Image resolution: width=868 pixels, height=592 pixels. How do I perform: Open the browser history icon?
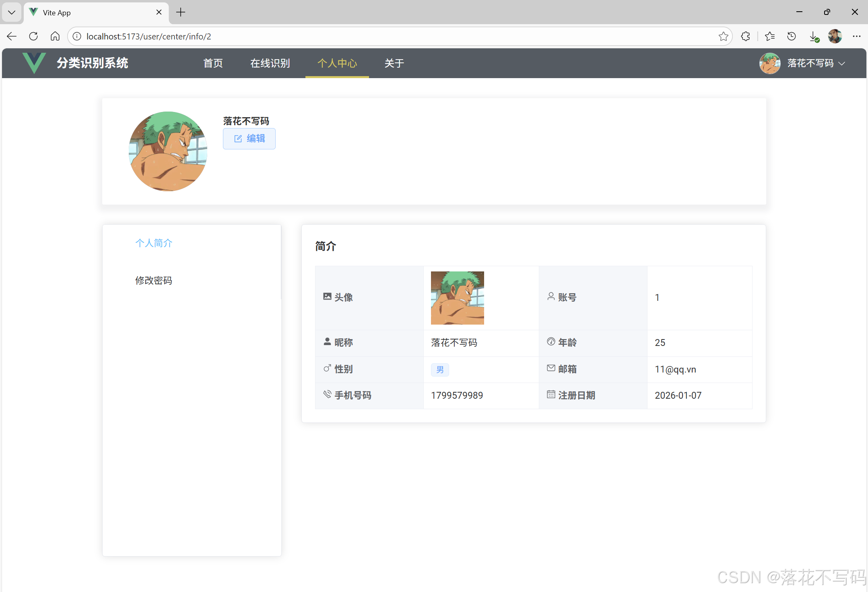point(792,36)
